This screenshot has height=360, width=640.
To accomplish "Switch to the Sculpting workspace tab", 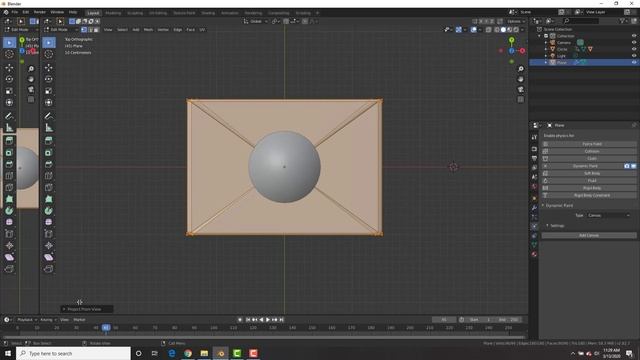I will 135,13.
